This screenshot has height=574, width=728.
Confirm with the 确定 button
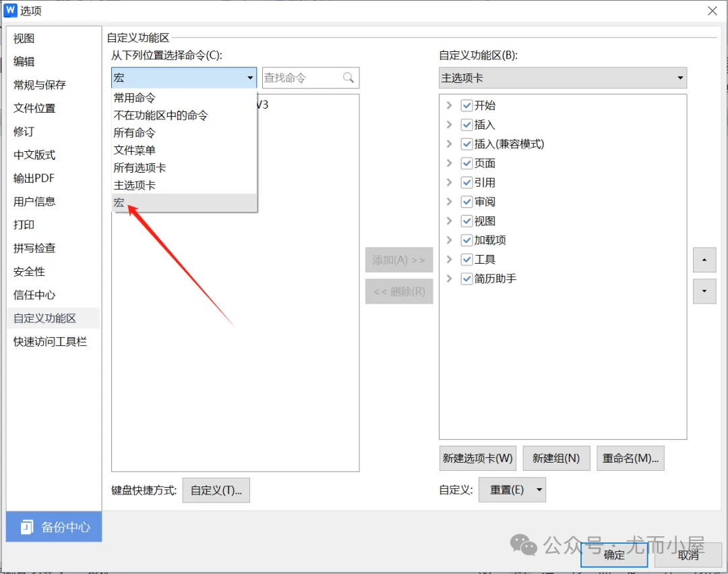pyautogui.click(x=614, y=555)
